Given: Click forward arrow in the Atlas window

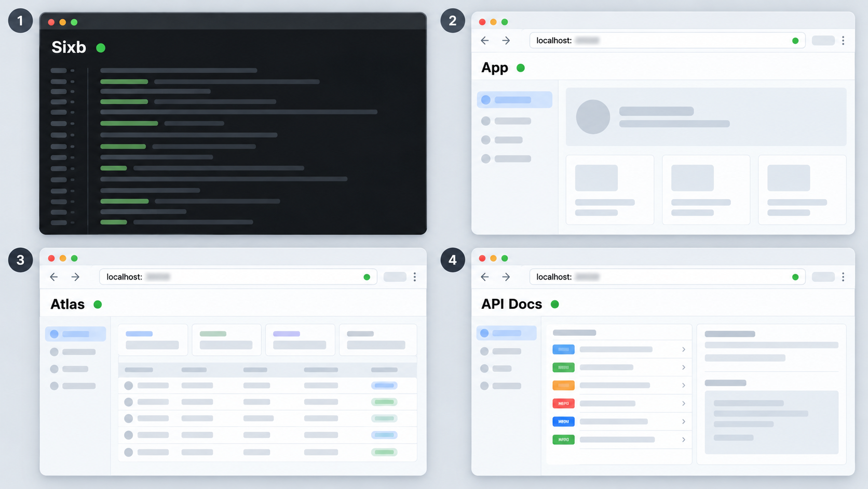Looking at the screenshot, I should [75, 277].
